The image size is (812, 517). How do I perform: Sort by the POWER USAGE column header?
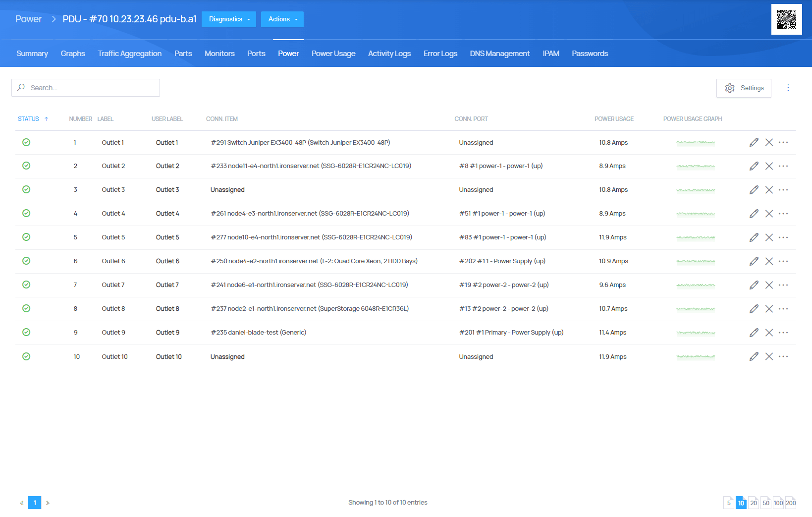[x=614, y=119]
